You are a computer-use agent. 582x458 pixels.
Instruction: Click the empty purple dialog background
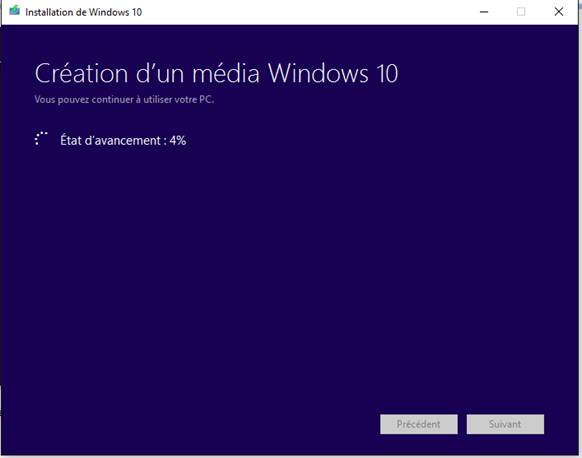(290, 260)
